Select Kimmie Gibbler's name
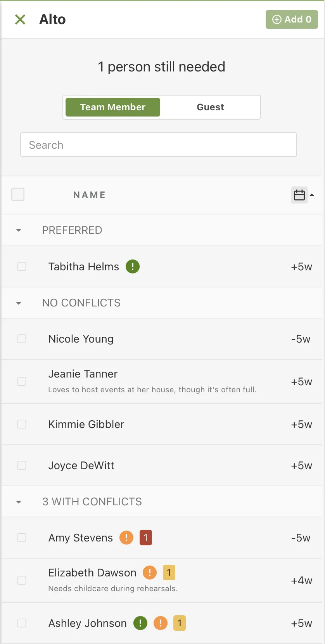The height and width of the screenshot is (644, 325). click(86, 424)
